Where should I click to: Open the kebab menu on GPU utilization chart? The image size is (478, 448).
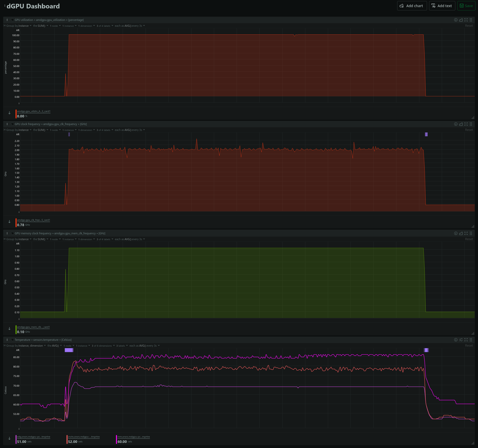(7, 20)
